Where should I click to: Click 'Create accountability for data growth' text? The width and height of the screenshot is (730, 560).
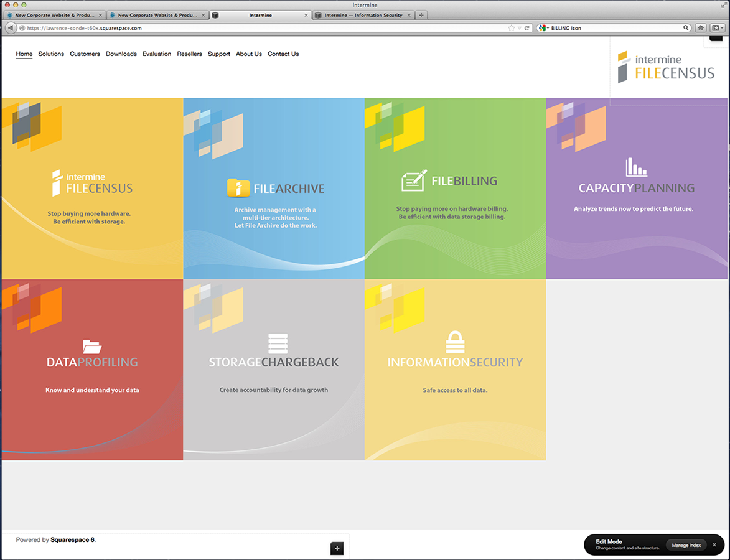pyautogui.click(x=274, y=390)
